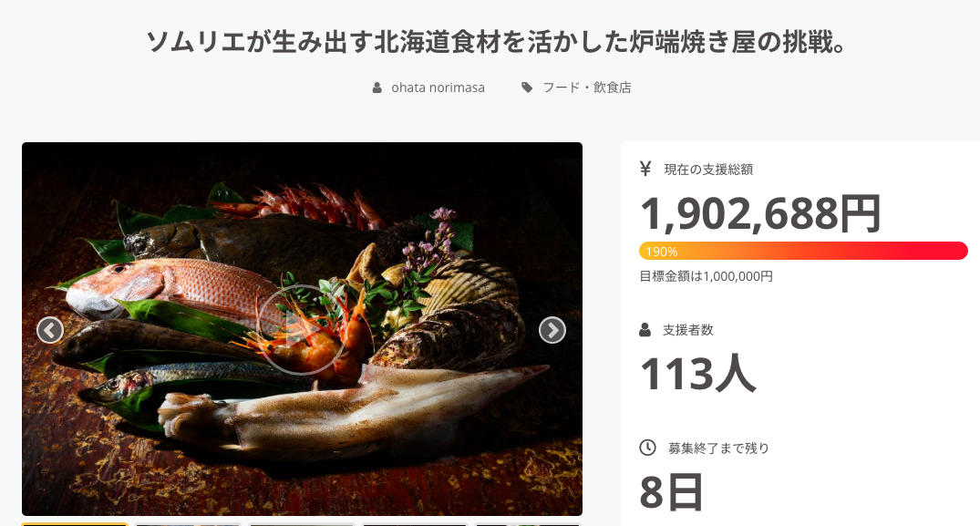Image resolution: width=980 pixels, height=526 pixels.
Task: Click the person icon beside 支援者数
Action: point(645,330)
